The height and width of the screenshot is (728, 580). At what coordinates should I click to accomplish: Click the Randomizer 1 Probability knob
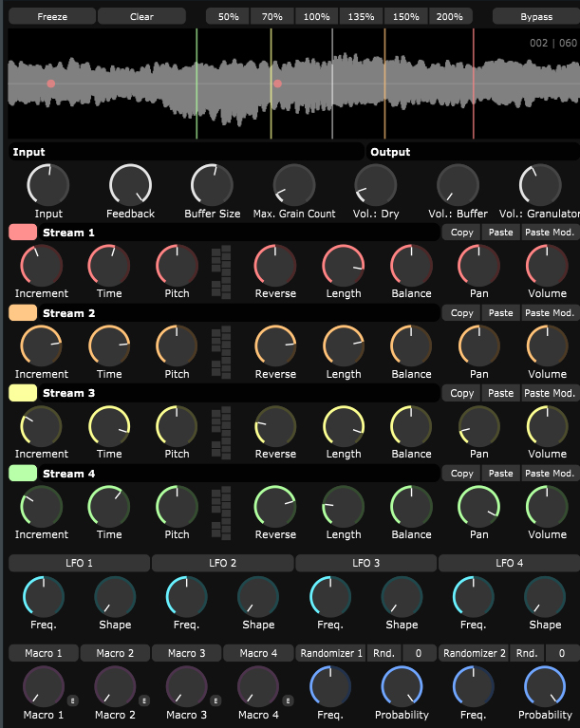pyautogui.click(x=402, y=685)
